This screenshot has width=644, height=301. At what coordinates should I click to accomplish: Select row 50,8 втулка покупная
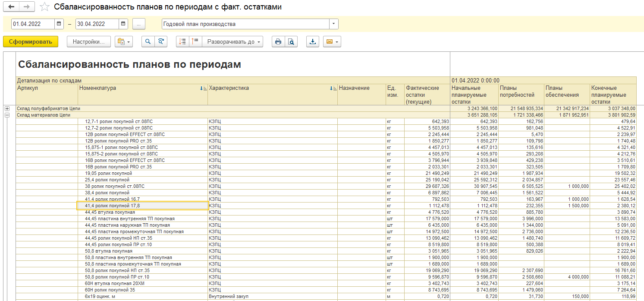click(x=109, y=251)
